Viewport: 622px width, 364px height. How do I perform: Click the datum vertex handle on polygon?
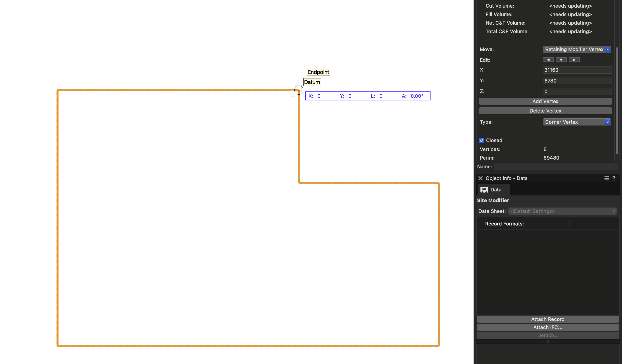pyautogui.click(x=299, y=90)
